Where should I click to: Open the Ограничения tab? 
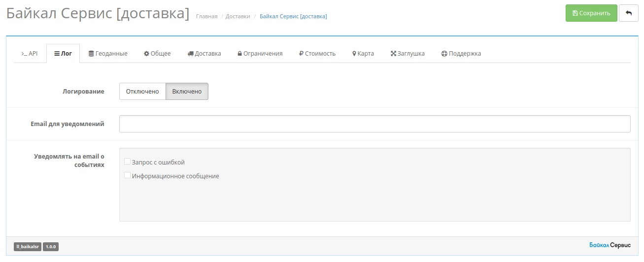click(260, 54)
